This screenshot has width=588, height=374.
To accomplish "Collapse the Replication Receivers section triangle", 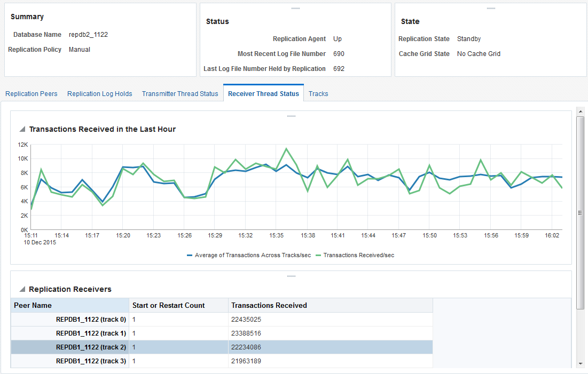I will pyautogui.click(x=22, y=289).
